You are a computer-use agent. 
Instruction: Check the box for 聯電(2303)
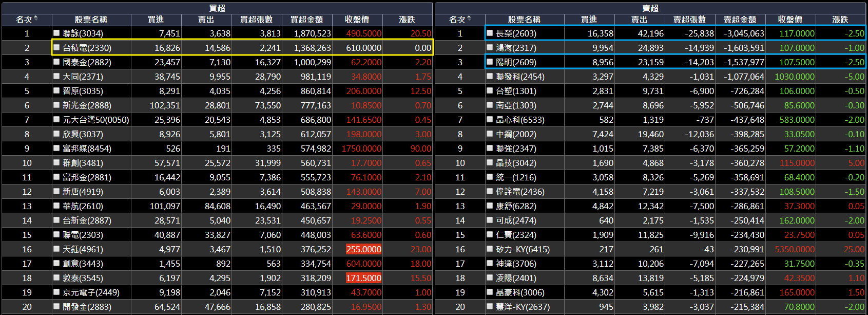[x=57, y=234]
